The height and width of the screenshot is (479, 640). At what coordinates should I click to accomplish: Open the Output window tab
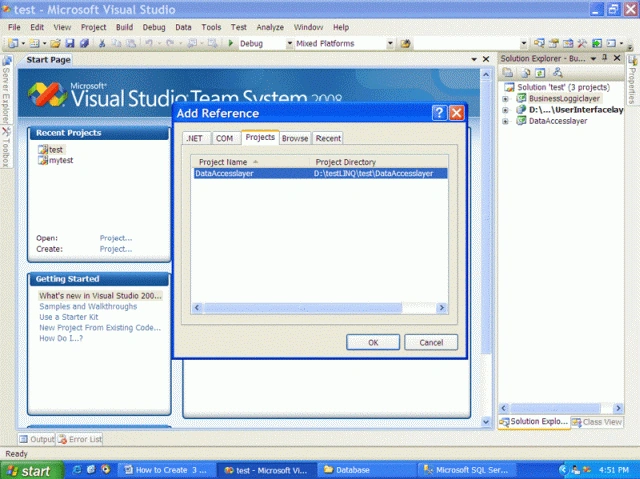[37, 439]
